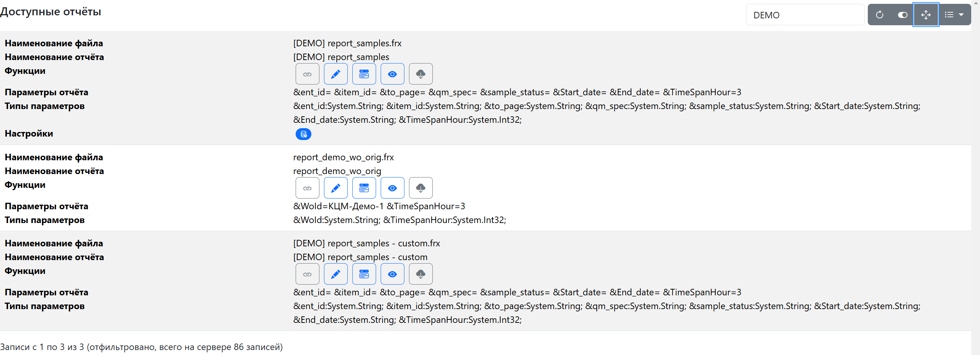This screenshot has width=980, height=355.
Task: Edit the [DEMO] report_samples report with pencil
Action: pyautogui.click(x=335, y=74)
